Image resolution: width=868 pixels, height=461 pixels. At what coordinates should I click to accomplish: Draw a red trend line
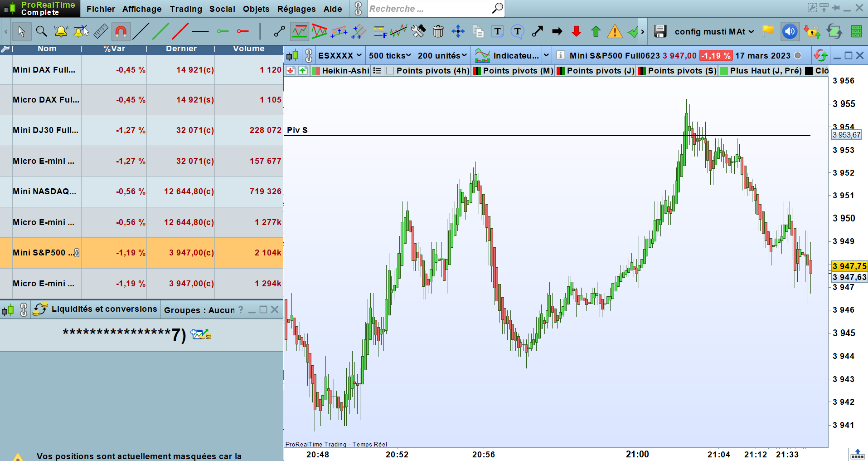point(180,31)
